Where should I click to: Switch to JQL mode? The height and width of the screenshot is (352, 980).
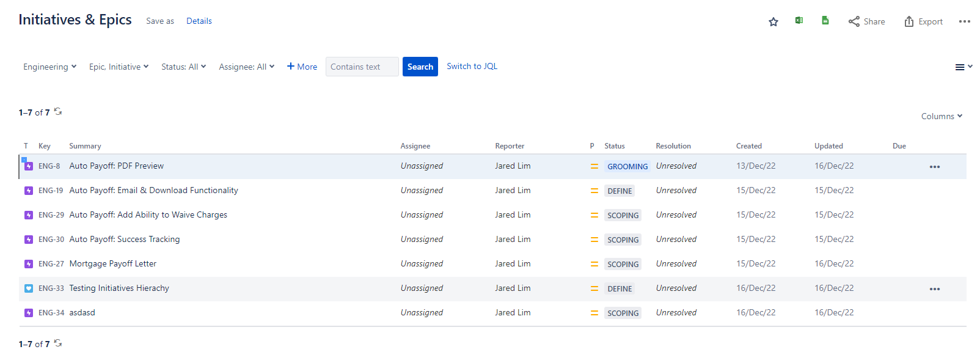point(472,66)
